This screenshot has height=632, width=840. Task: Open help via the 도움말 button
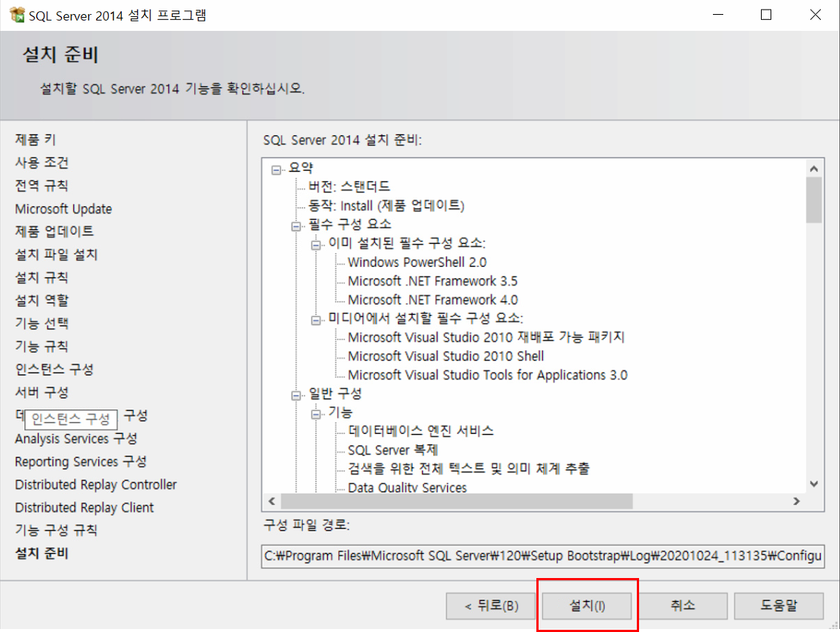pyautogui.click(x=779, y=605)
